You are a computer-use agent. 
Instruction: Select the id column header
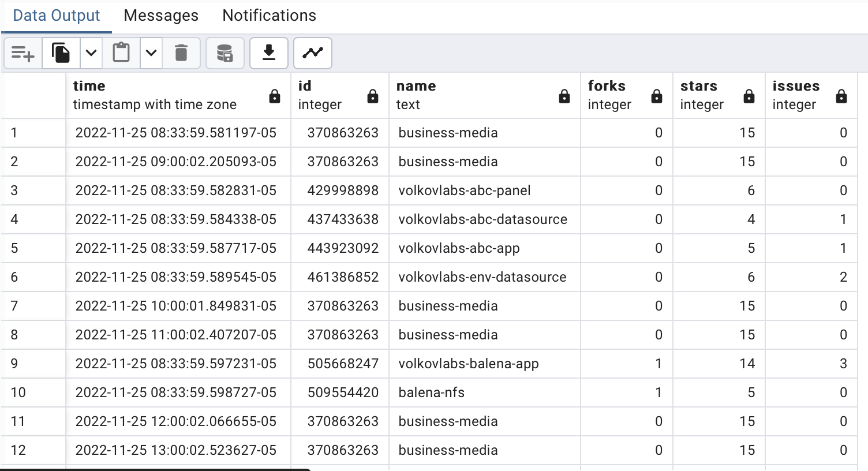340,95
